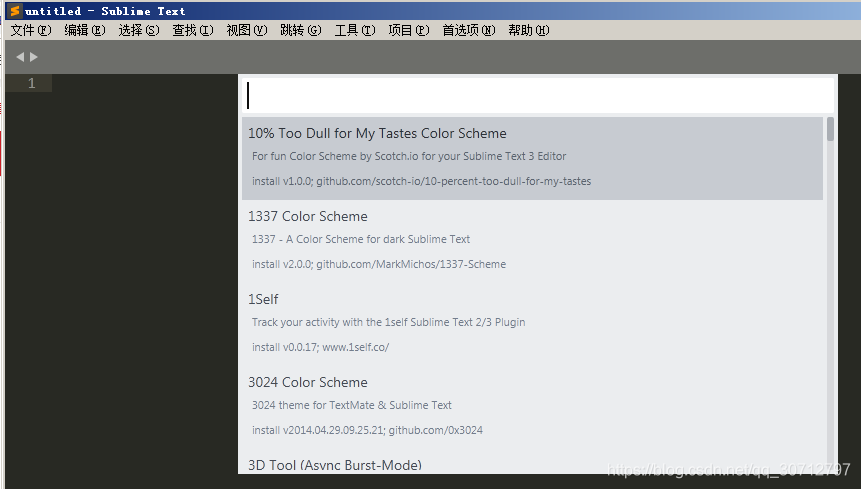Screen dimensions: 861x489
Task: Open the 选择(S) menu
Action: tap(138, 30)
